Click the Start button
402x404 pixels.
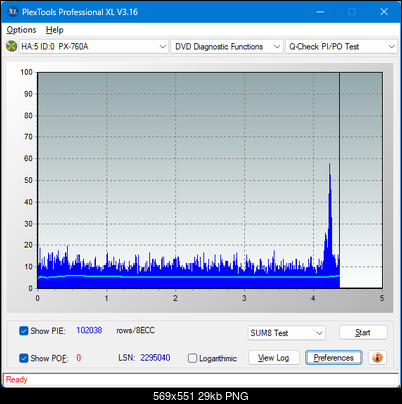click(x=363, y=332)
